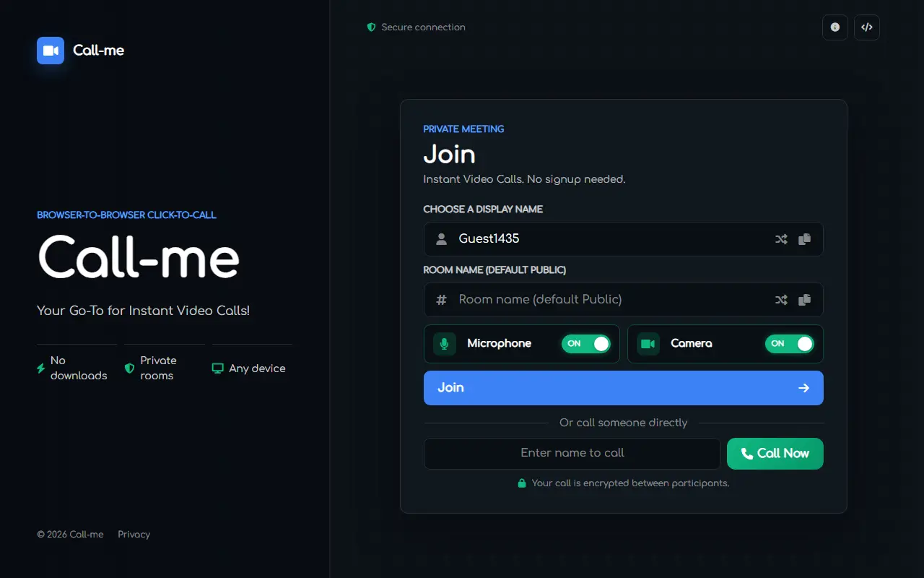Click the Secure connection text

(x=424, y=27)
